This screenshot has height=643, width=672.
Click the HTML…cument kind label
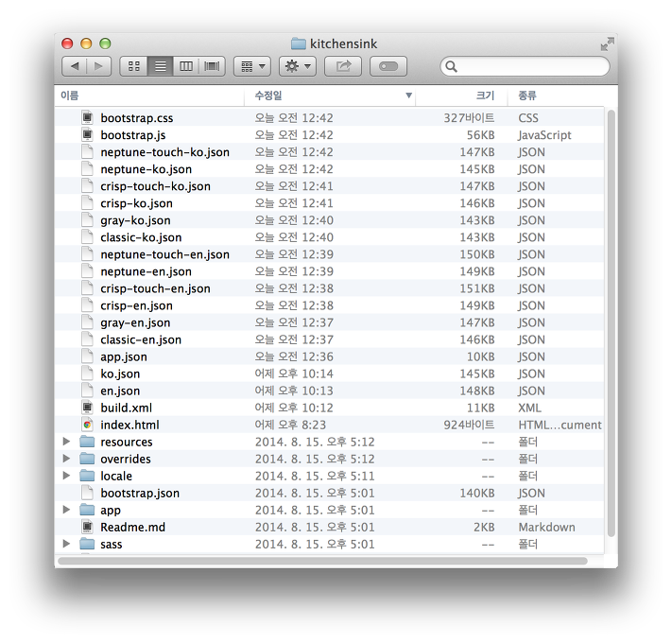560,425
